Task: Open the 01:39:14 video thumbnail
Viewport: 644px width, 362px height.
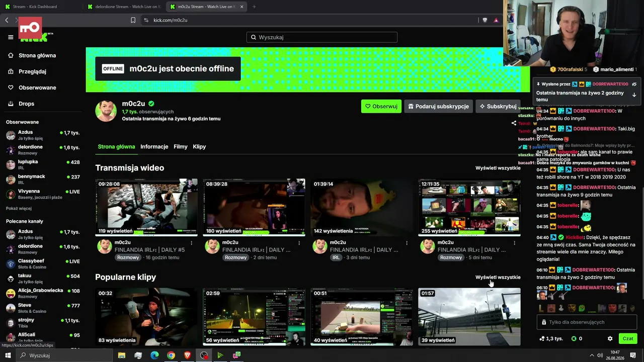Action: (362, 207)
